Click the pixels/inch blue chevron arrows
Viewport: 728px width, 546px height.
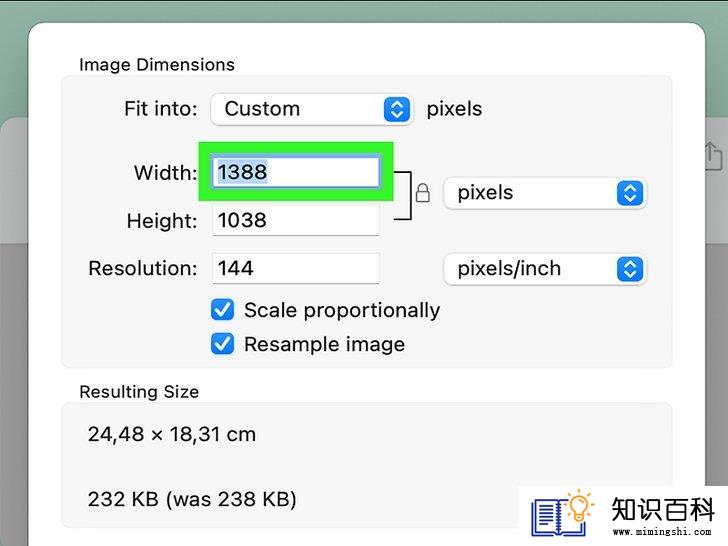click(630, 269)
